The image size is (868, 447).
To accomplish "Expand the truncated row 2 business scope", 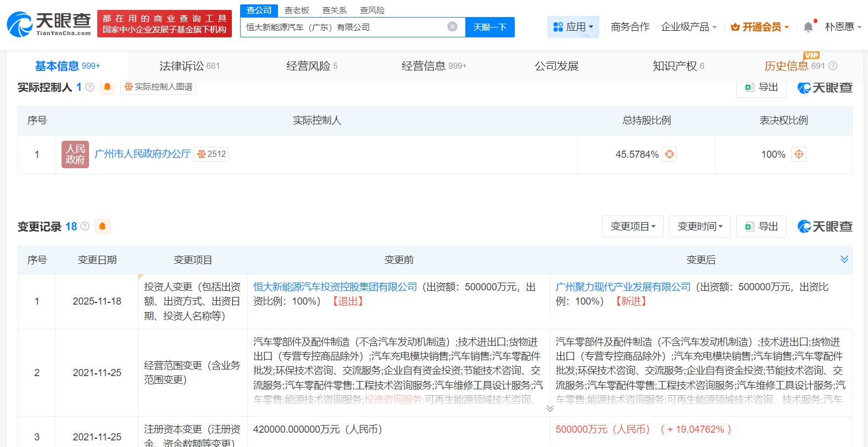I will click(550, 409).
